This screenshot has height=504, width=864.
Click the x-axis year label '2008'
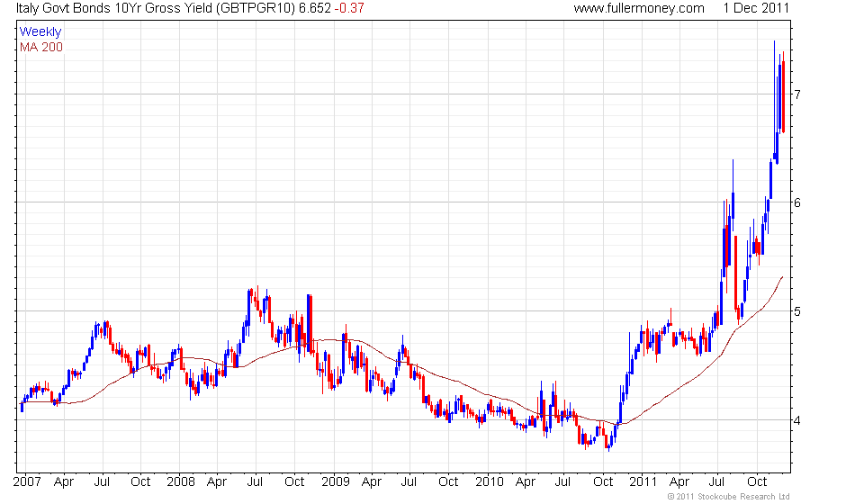181,482
